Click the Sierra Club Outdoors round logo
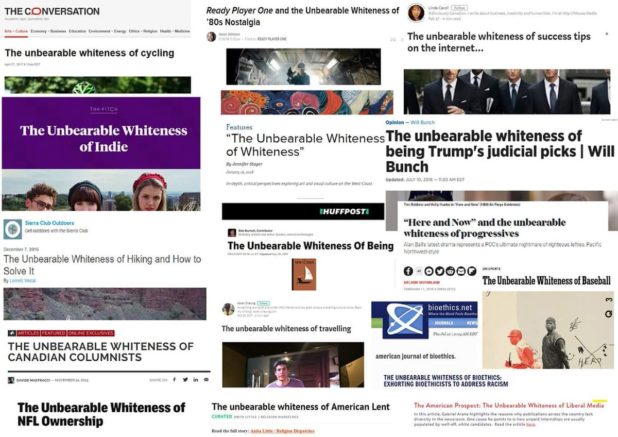This screenshot has height=437, width=618. [x=13, y=229]
